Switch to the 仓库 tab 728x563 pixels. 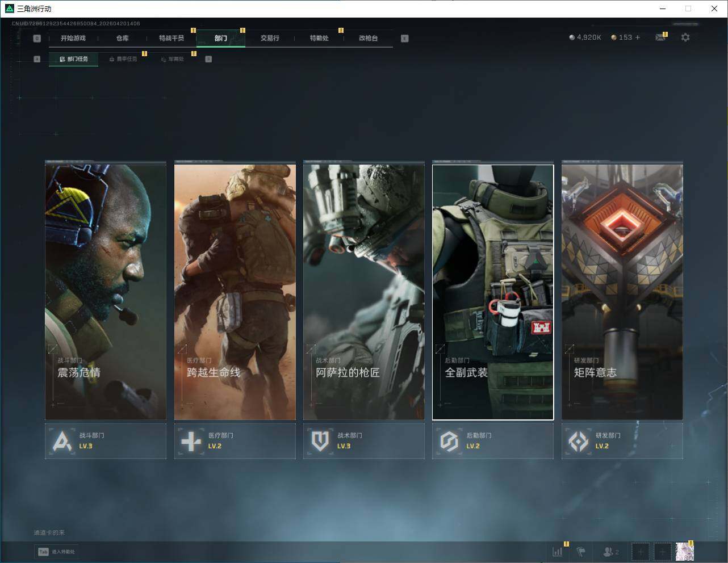(123, 38)
